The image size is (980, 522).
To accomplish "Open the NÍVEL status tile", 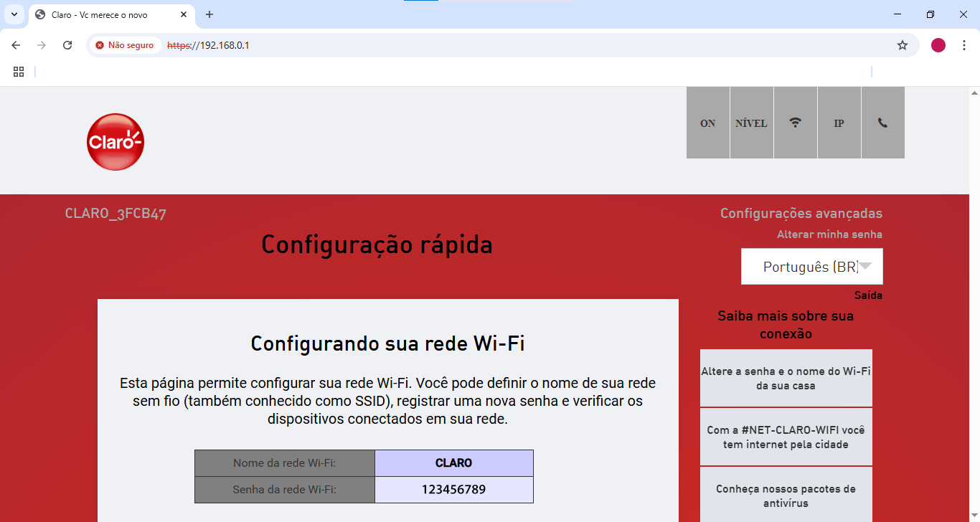I will [x=752, y=123].
